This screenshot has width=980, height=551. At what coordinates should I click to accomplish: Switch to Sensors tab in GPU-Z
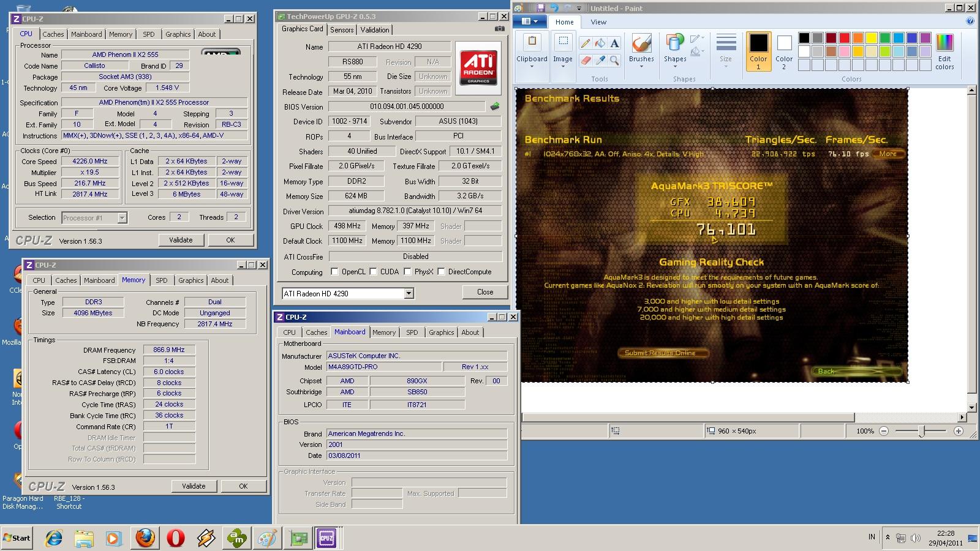[x=342, y=30]
